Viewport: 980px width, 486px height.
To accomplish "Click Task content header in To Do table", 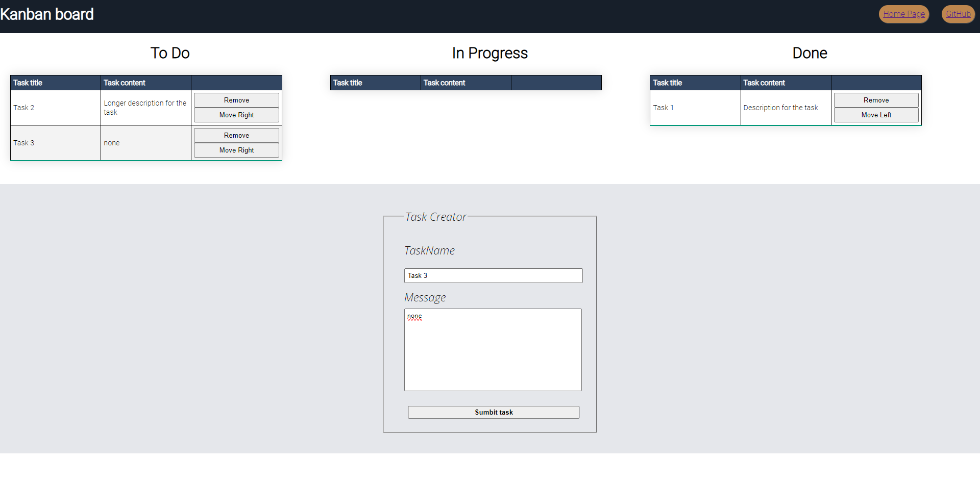I will [x=146, y=83].
